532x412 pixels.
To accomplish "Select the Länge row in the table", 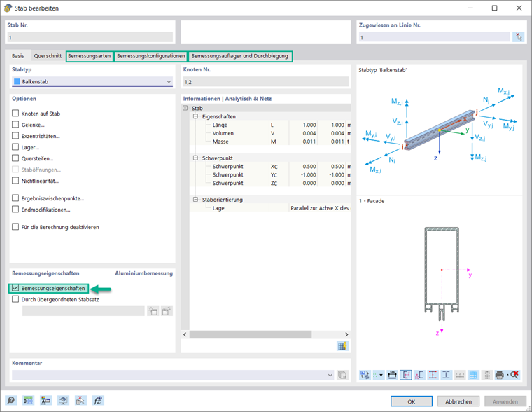I will [270, 125].
